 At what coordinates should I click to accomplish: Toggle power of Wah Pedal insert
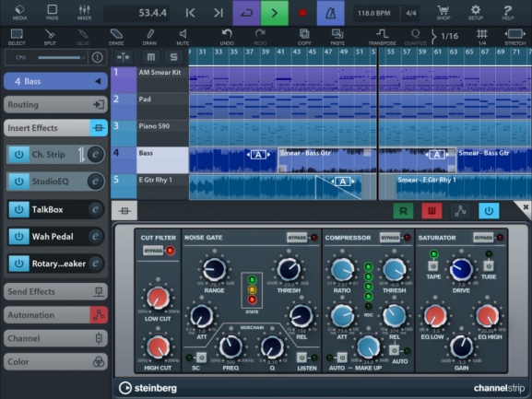[18, 236]
